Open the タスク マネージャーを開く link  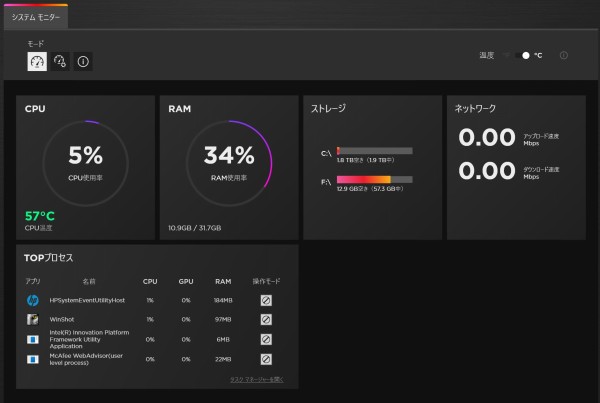click(256, 380)
